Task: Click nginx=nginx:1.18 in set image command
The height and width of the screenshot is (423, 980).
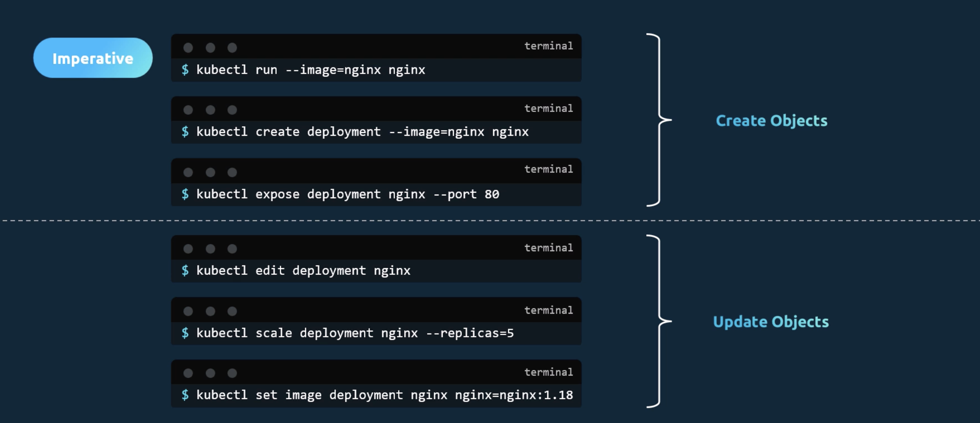Action: tap(514, 395)
